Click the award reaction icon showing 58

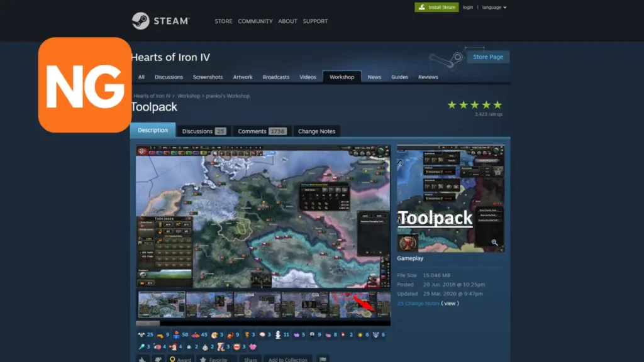pos(176,334)
